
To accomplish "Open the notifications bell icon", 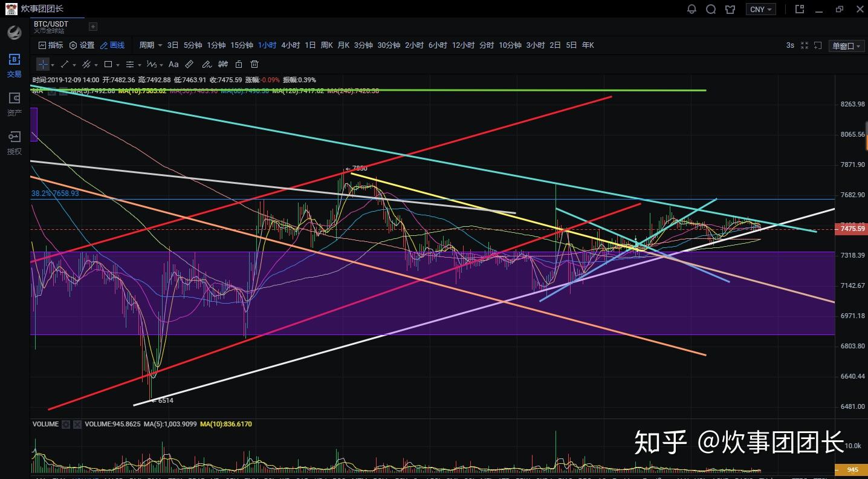I will coord(691,9).
